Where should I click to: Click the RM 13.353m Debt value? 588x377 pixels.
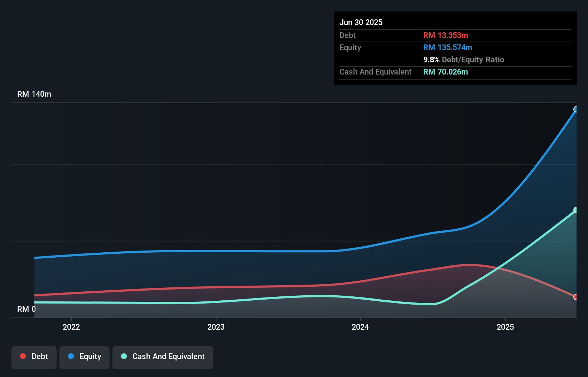(x=445, y=35)
